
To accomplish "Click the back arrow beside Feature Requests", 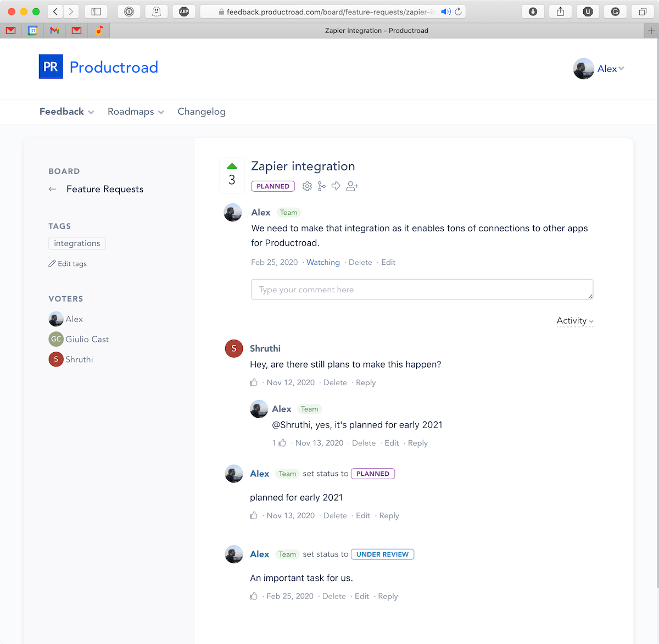I will tap(53, 189).
